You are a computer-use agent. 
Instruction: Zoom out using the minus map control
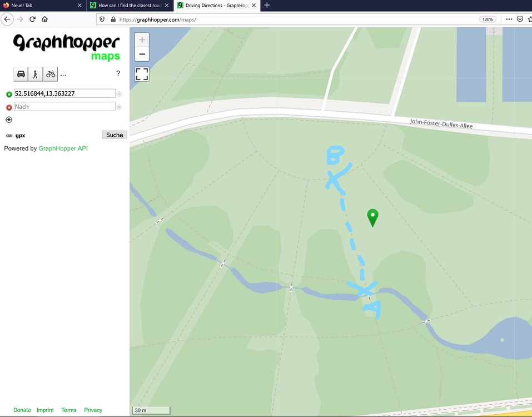point(142,53)
